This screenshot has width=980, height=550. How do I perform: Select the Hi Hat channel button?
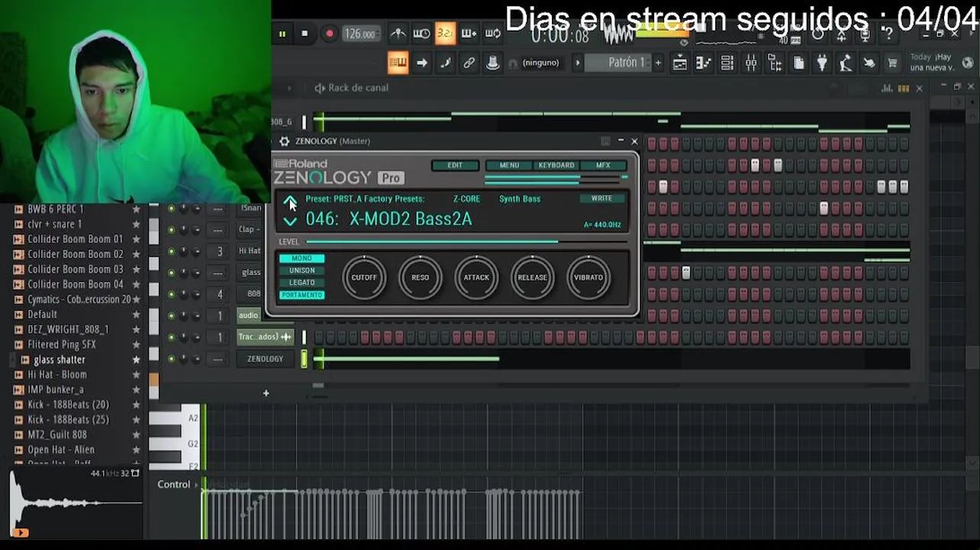pyautogui.click(x=250, y=251)
